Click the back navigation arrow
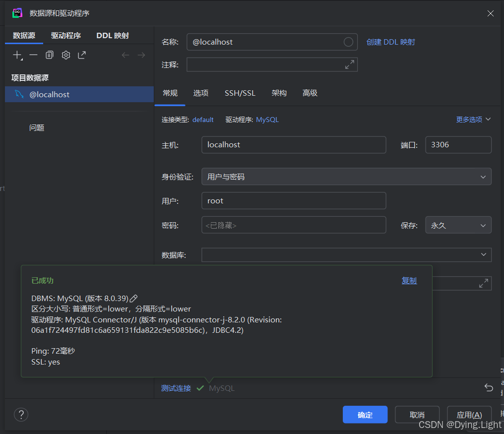Viewport: 504px width, 434px height. click(126, 55)
